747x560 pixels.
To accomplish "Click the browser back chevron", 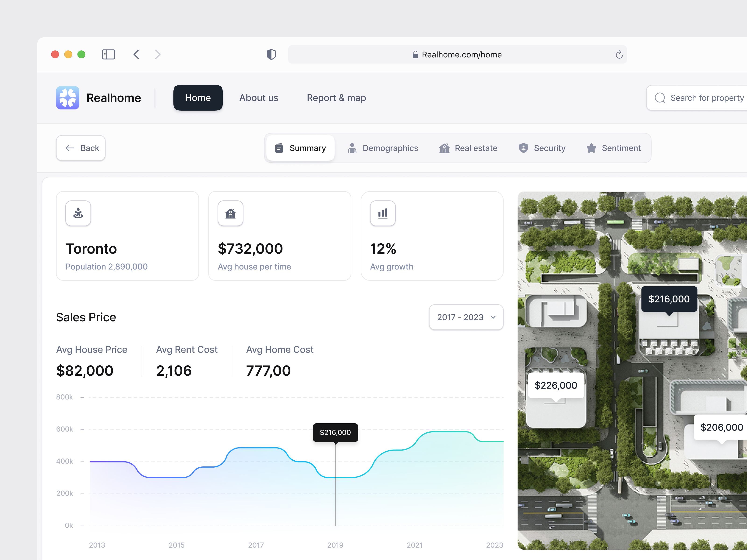I will 136,54.
